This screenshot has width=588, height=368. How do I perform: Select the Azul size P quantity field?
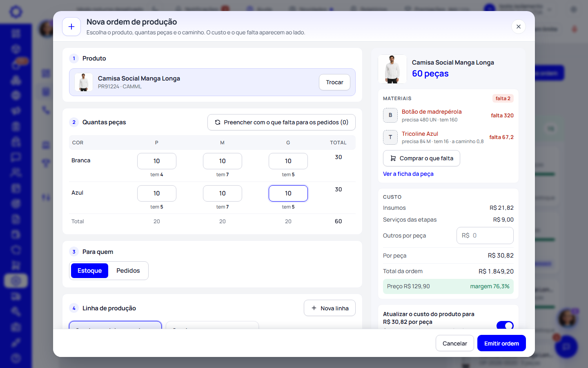click(x=157, y=193)
